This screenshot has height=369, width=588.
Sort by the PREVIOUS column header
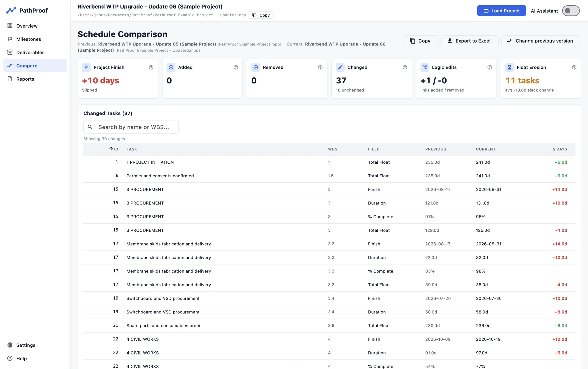pos(435,149)
